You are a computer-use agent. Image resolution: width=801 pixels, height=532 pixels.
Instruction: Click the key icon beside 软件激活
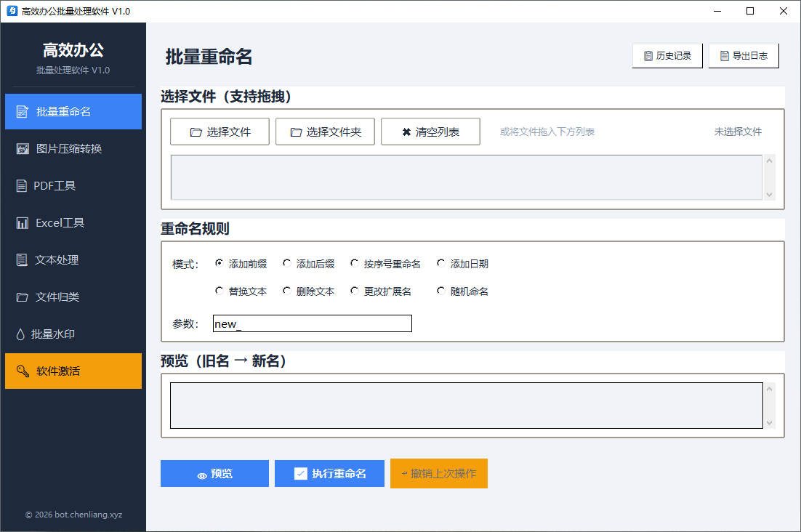(x=23, y=371)
